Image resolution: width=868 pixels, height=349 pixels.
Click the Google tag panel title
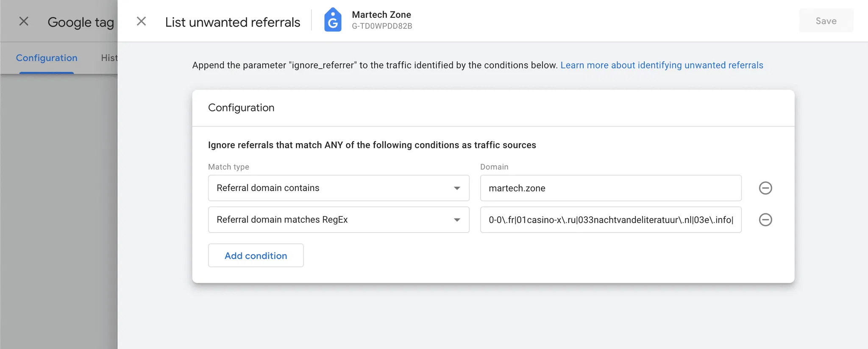pos(81,22)
